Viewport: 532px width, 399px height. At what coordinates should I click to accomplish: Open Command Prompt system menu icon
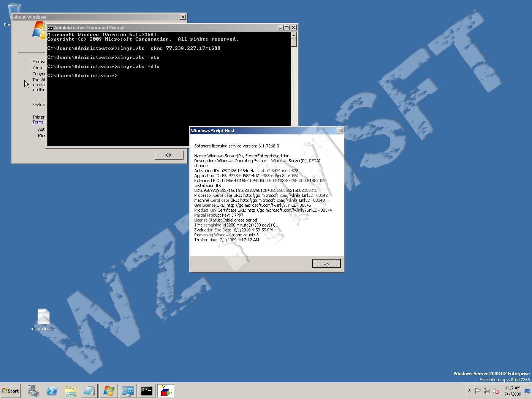50,28
